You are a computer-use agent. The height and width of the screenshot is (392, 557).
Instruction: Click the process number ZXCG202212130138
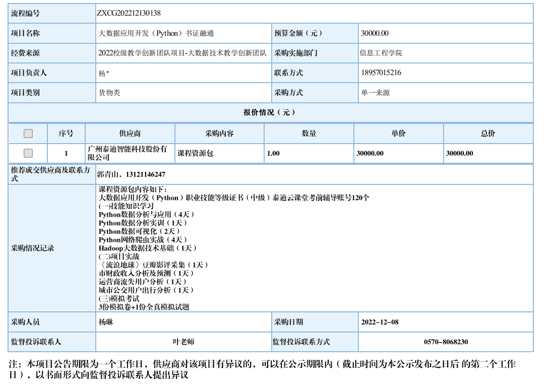[129, 13]
